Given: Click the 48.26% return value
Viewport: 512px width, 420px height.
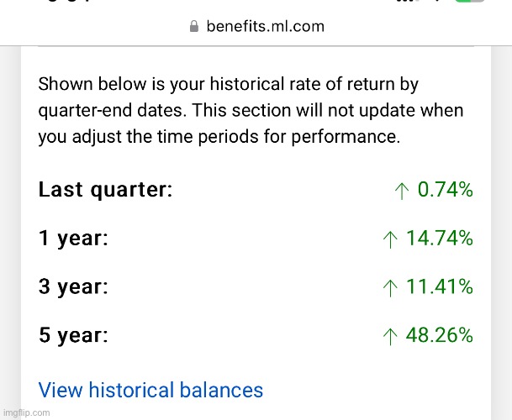Looking at the screenshot, I should [439, 337].
